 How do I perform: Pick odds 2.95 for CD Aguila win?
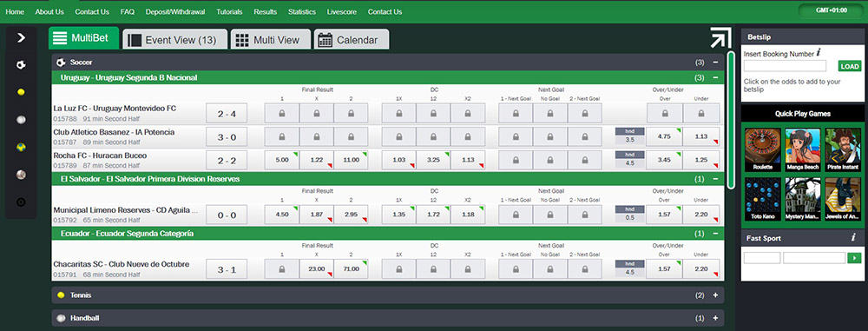click(351, 214)
